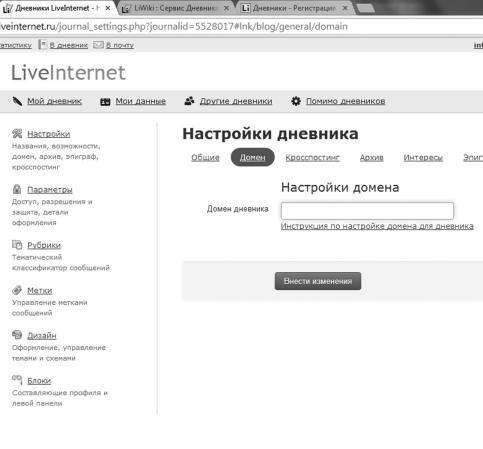This screenshot has height=449, width=483.
Task: Close the Дневники - Регистрация browser tab
Action: [345, 8]
